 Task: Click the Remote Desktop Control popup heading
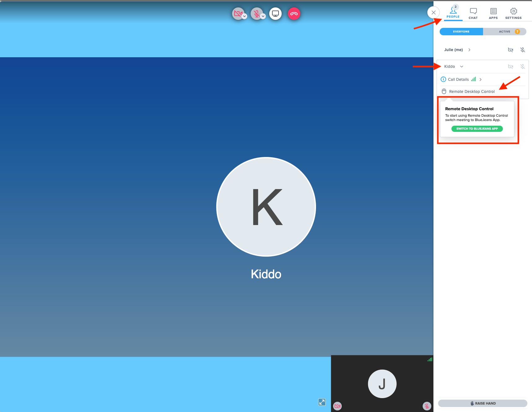(469, 109)
